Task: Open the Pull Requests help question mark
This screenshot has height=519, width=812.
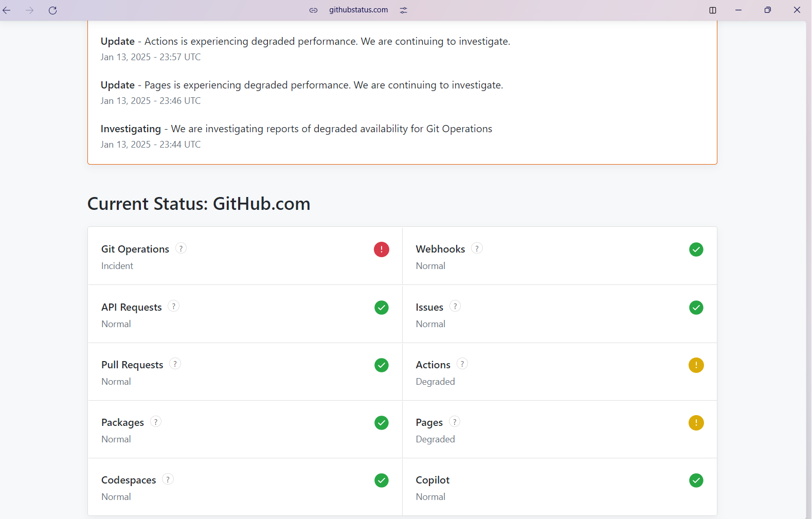Action: (x=175, y=364)
